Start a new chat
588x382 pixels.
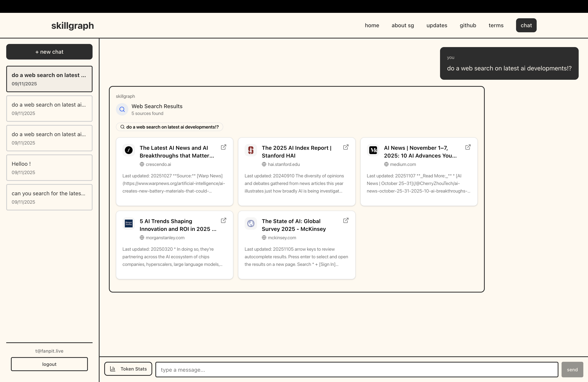pyautogui.click(x=49, y=52)
